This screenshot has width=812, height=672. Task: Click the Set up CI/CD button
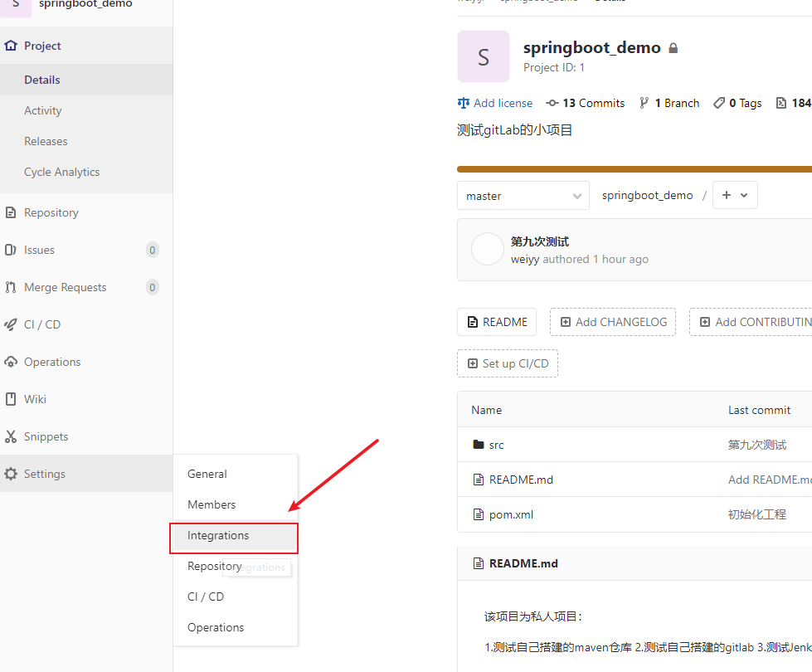pyautogui.click(x=507, y=363)
